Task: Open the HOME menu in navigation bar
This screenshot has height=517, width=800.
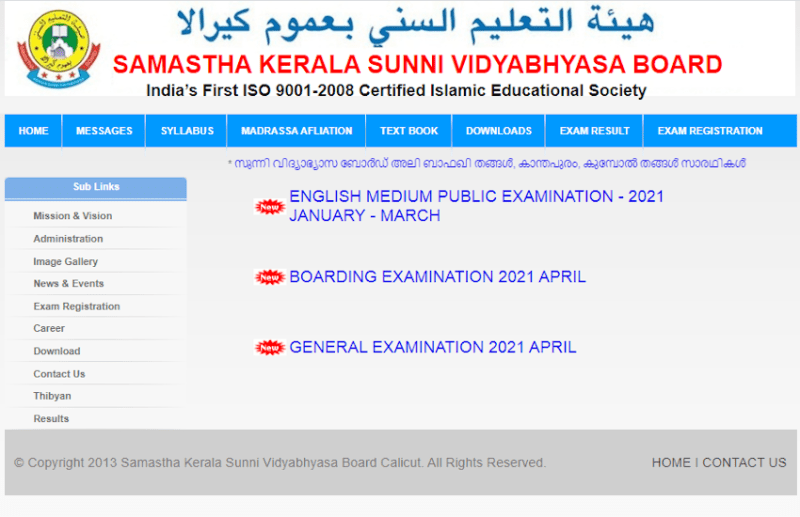Action: 33,131
